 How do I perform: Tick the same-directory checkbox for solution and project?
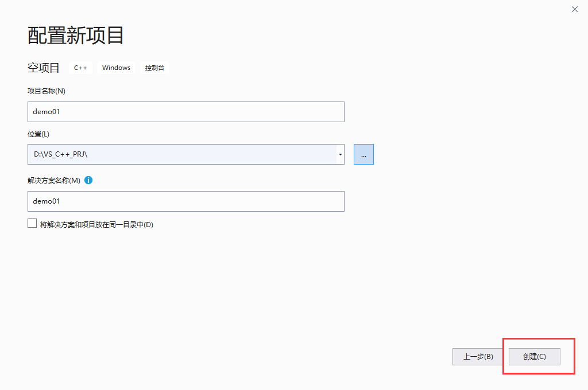32,223
